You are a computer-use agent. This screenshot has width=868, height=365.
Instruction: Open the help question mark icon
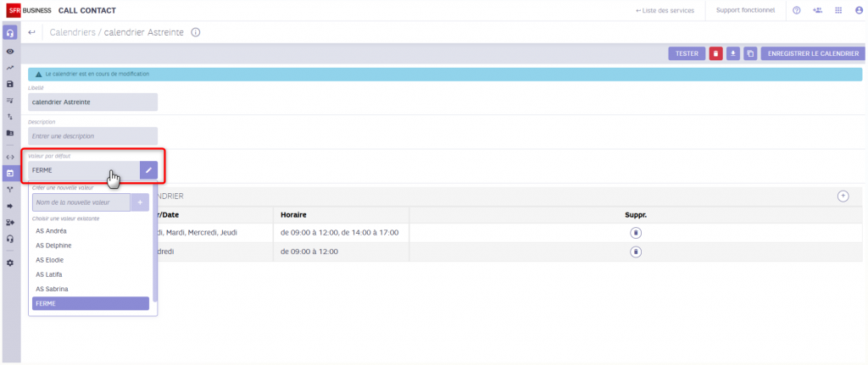tap(796, 10)
